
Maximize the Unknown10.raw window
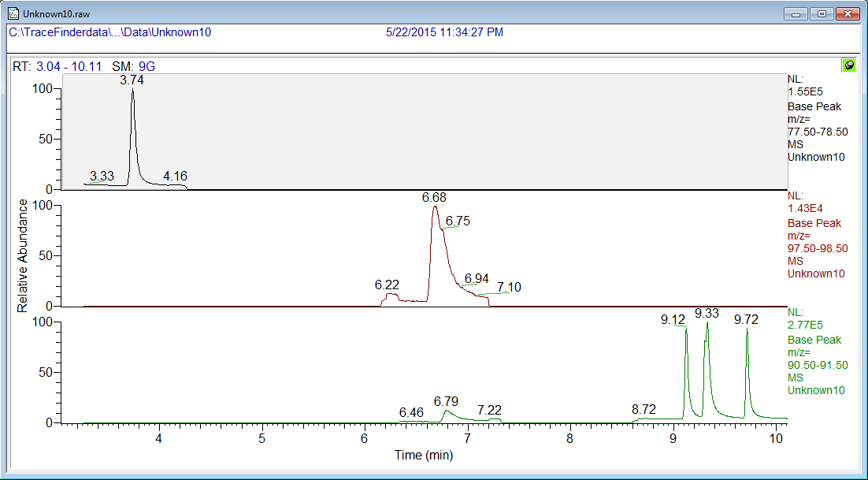(822, 13)
